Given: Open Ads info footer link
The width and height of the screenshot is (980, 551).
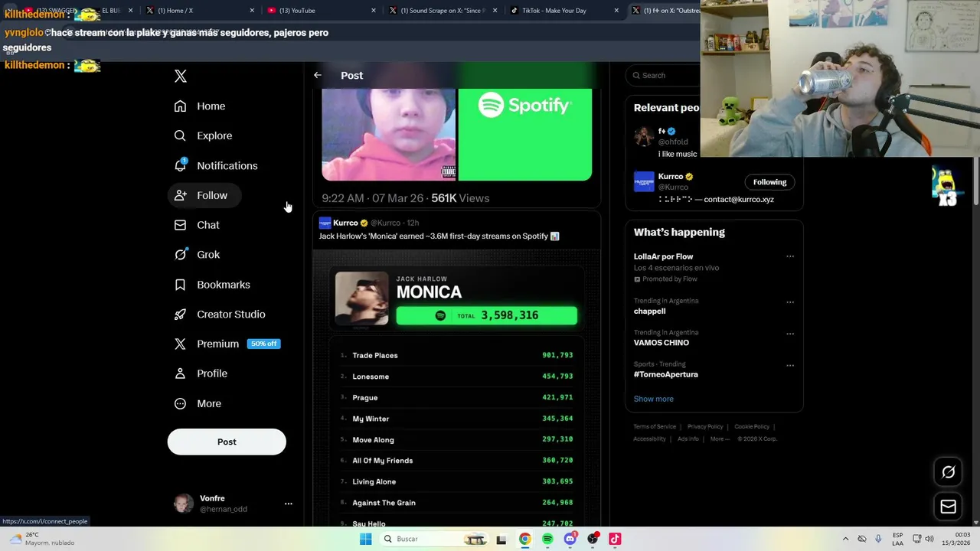Looking at the screenshot, I should click(x=688, y=439).
